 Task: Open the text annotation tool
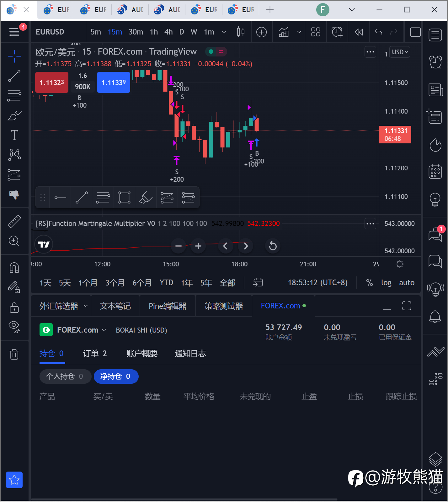14,135
